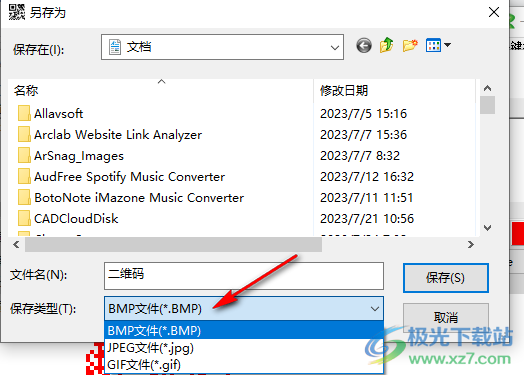The width and height of the screenshot is (524, 375).
Task: Click the Allavsoft folder icon
Action: (x=24, y=114)
